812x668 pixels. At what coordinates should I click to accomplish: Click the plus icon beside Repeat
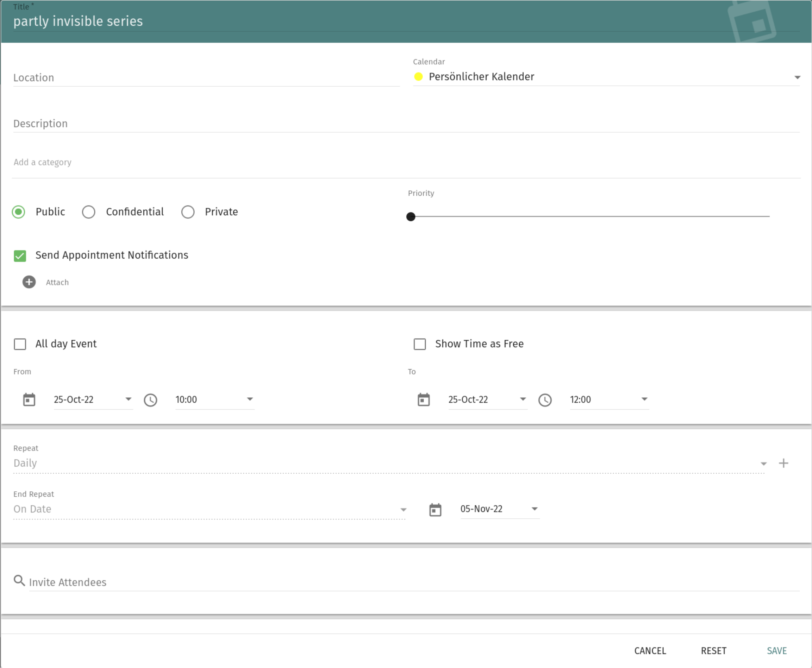783,463
